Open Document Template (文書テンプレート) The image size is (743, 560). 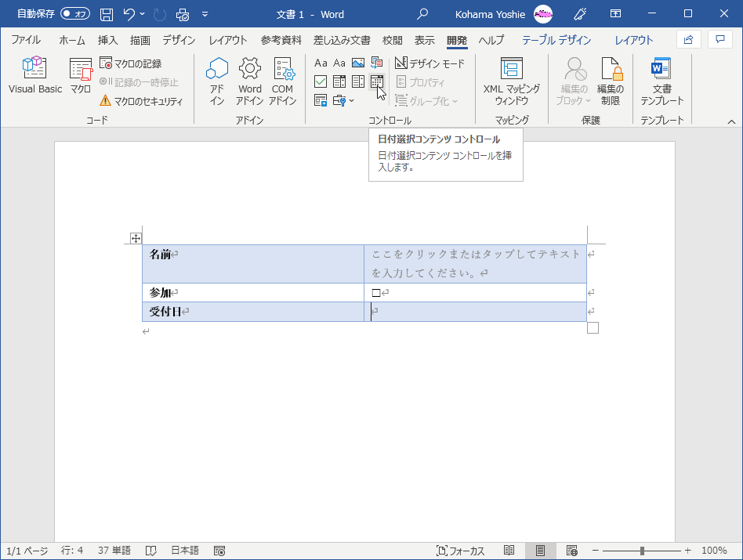pyautogui.click(x=661, y=81)
